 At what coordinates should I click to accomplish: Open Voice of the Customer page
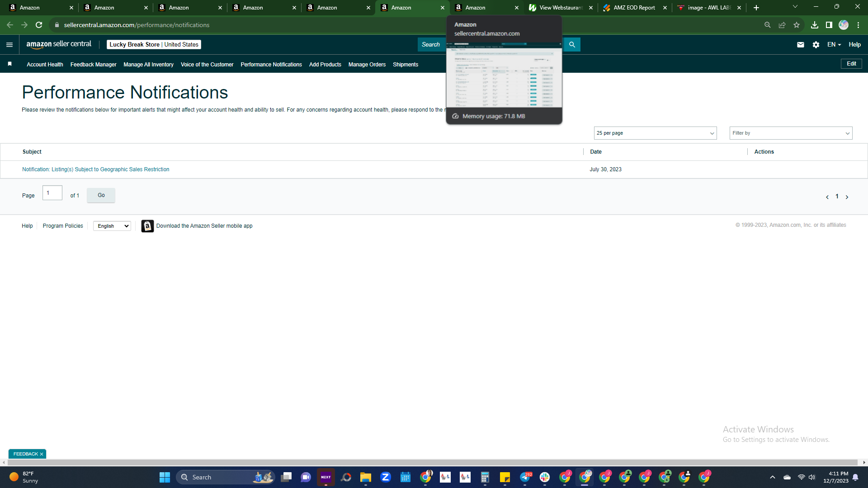click(207, 65)
